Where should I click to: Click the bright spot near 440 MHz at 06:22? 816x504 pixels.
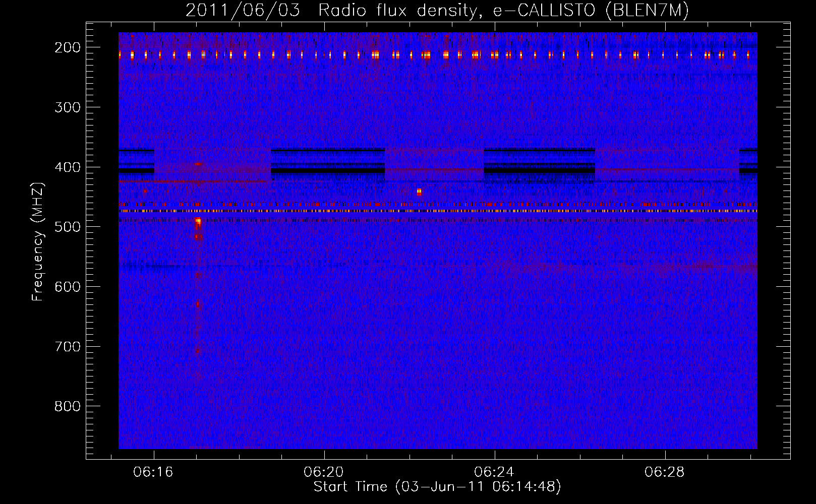pyautogui.click(x=419, y=192)
